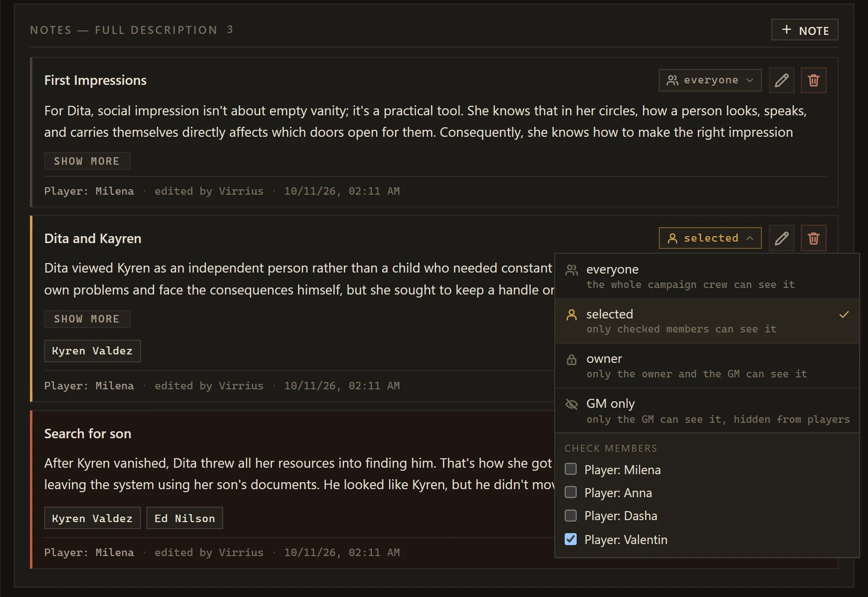Expand Dita and Kayren note with SHOW MORE

pyautogui.click(x=87, y=319)
